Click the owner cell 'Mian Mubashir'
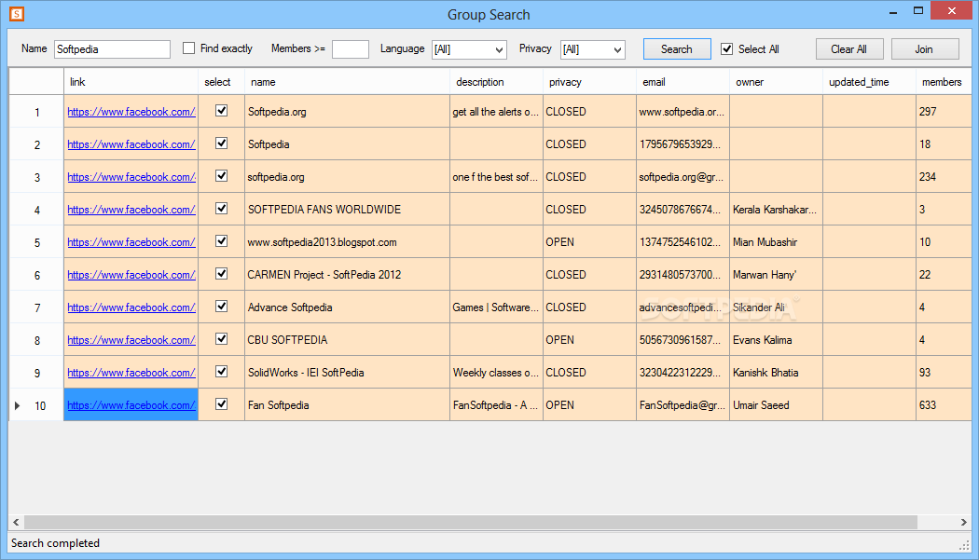The height and width of the screenshot is (560, 979). click(x=776, y=242)
